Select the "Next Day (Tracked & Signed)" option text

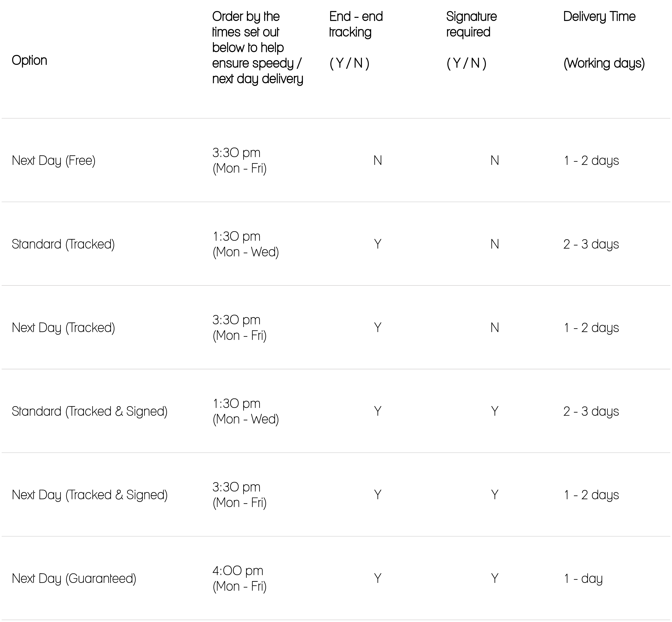pos(89,495)
